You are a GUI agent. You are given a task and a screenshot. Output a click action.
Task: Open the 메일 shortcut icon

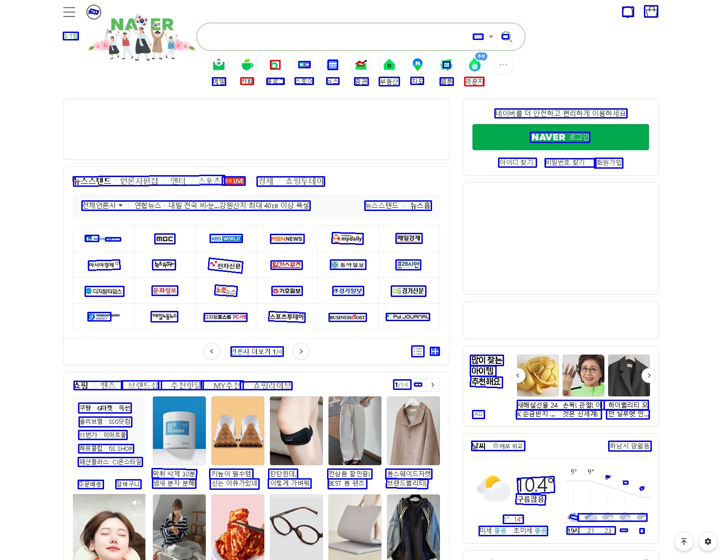pyautogui.click(x=219, y=65)
